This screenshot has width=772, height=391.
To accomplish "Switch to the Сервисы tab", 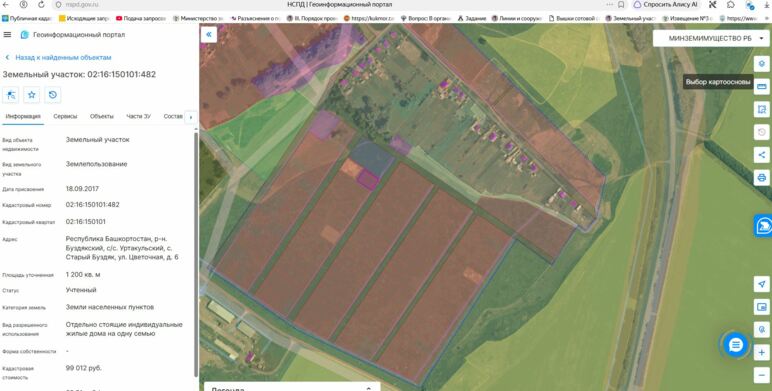I will (x=65, y=117).
